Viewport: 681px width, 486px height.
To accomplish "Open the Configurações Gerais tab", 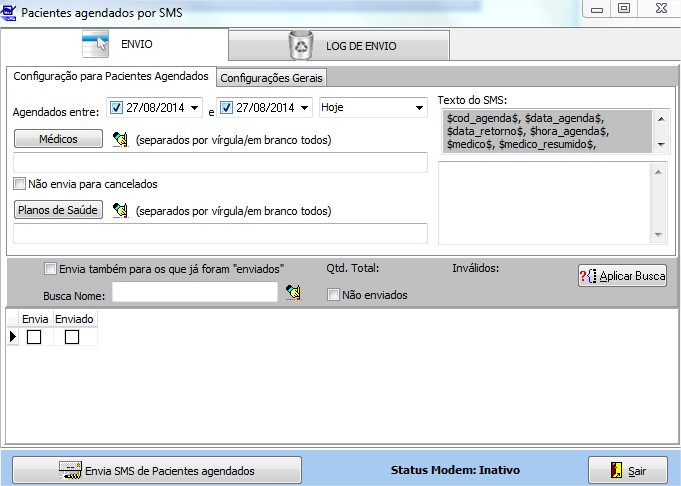I will (x=272, y=78).
